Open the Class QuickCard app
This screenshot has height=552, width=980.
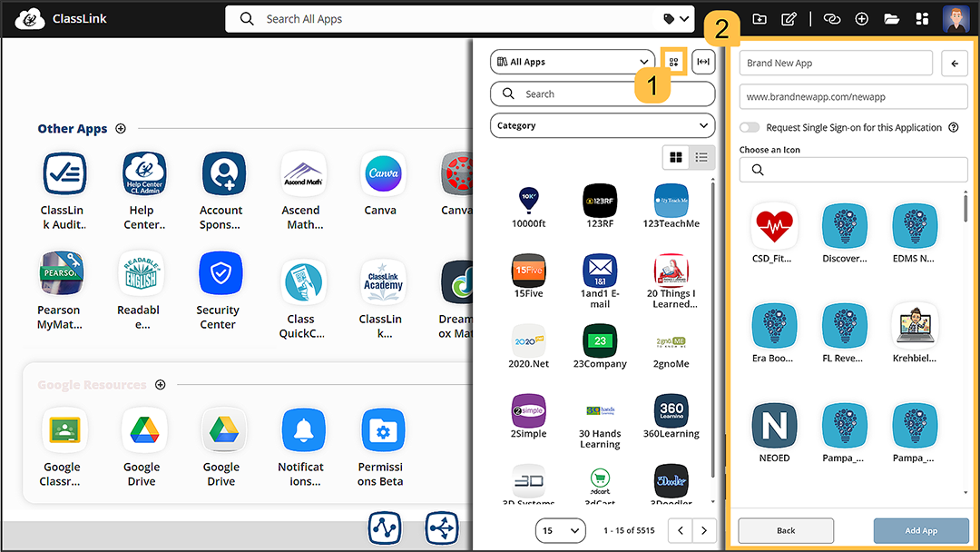(x=303, y=282)
